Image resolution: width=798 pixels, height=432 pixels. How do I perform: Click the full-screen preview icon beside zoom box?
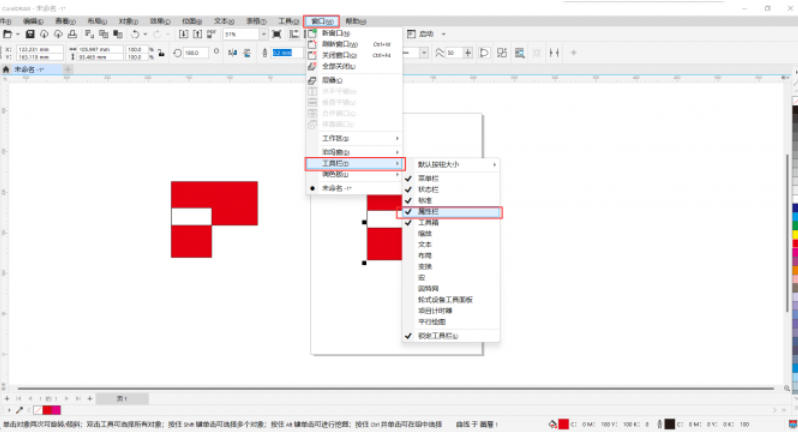coord(276,34)
